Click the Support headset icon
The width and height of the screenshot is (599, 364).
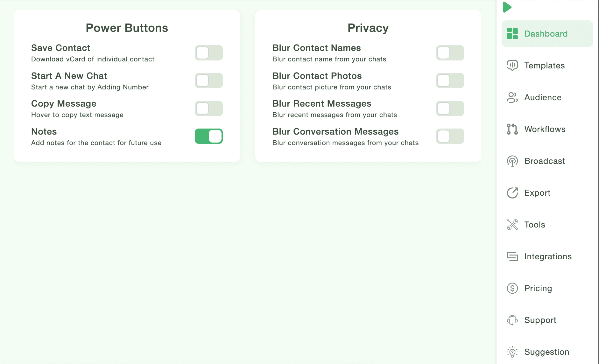coord(512,320)
